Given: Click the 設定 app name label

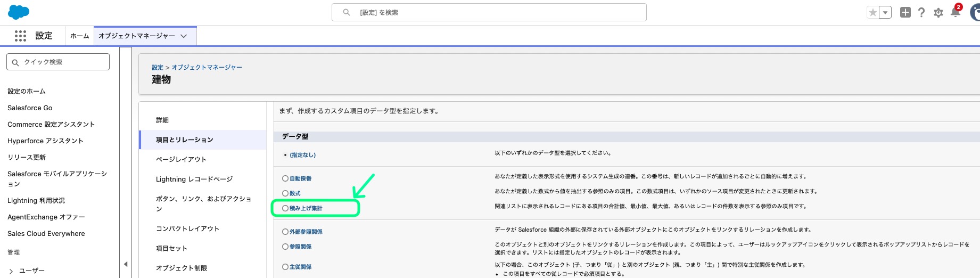Looking at the screenshot, I should pyautogui.click(x=44, y=36).
